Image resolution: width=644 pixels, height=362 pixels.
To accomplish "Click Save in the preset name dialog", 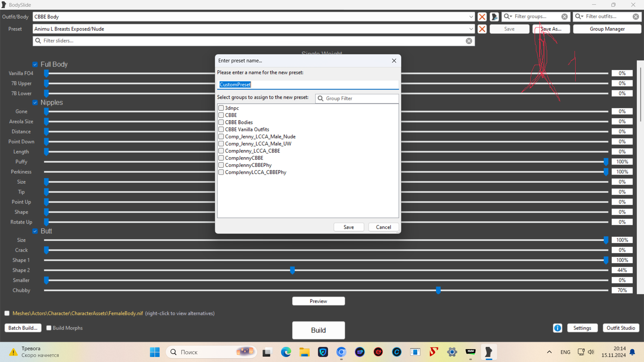I will [348, 227].
